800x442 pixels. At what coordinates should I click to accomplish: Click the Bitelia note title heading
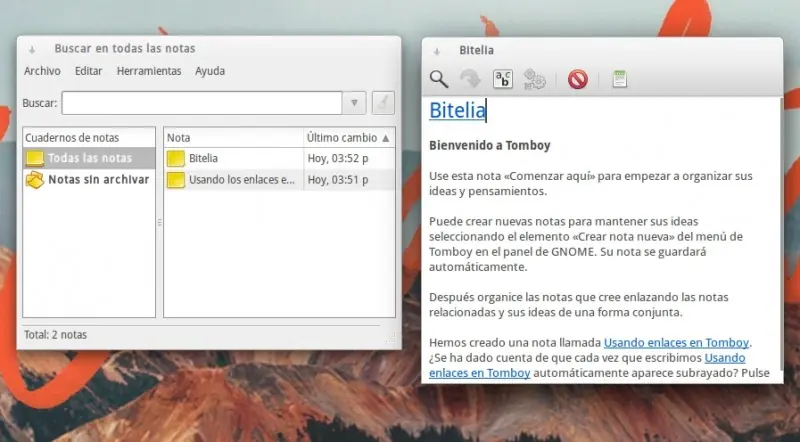coord(457,110)
